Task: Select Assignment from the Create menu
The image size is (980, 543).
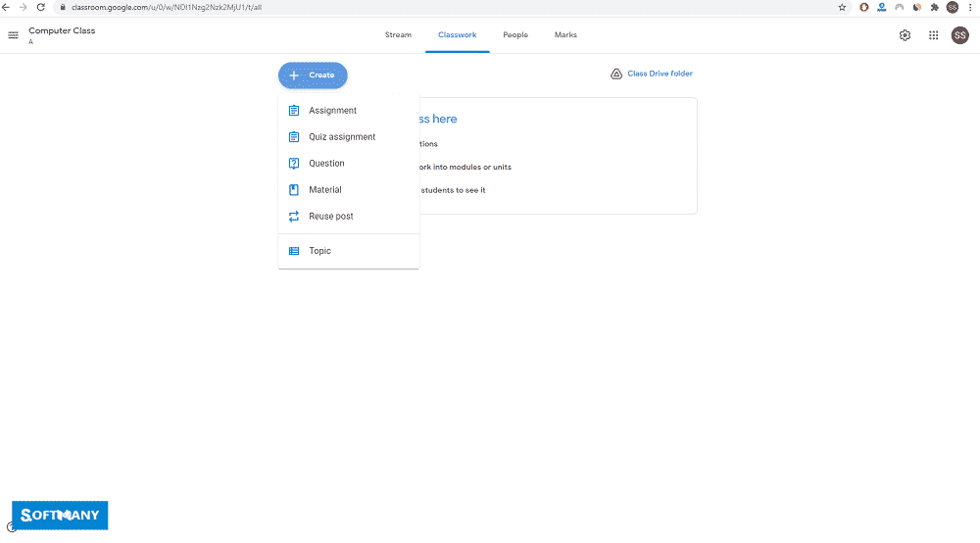Action: pos(332,111)
